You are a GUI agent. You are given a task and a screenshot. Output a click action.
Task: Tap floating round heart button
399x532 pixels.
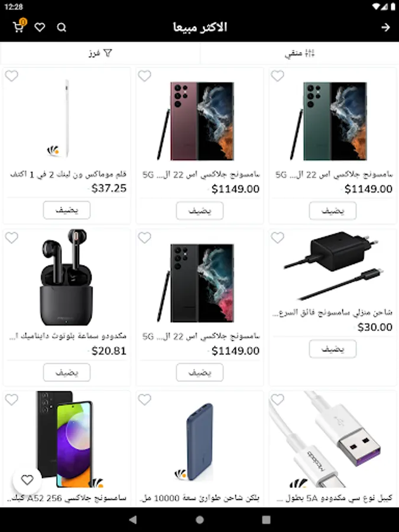pos(27,480)
